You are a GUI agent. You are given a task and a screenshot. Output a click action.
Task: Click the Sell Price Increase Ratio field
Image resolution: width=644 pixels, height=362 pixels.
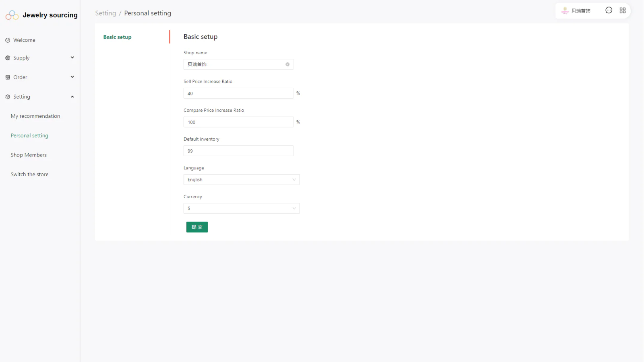(238, 93)
